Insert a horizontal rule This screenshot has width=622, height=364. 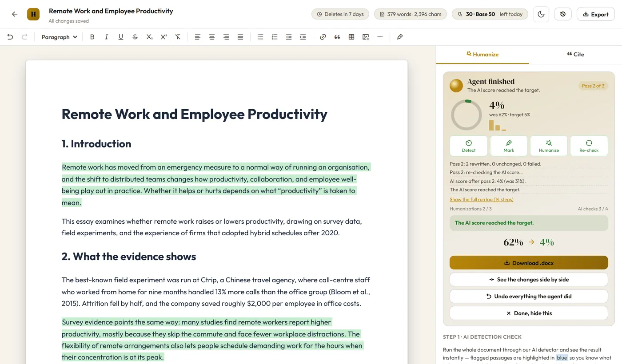coord(380,37)
